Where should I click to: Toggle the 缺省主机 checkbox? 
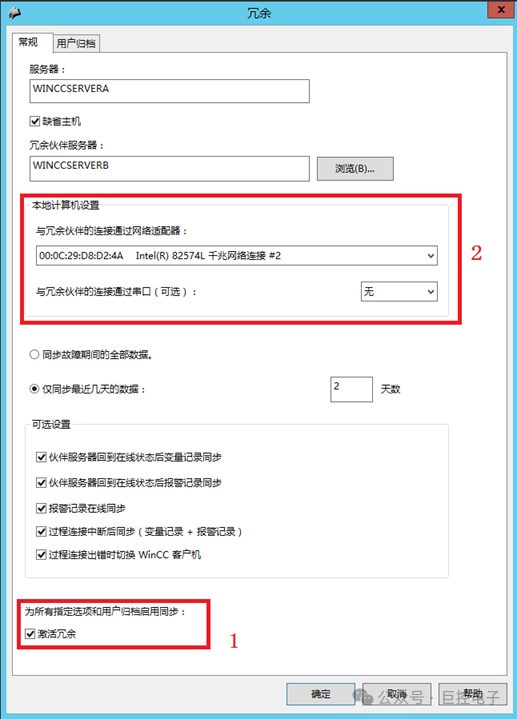point(35,122)
